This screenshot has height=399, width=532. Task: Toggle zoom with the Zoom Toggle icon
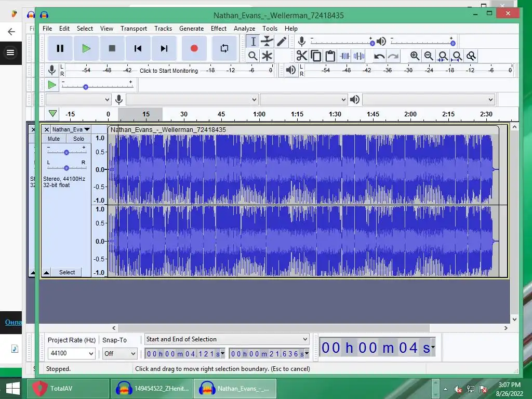pos(471,56)
